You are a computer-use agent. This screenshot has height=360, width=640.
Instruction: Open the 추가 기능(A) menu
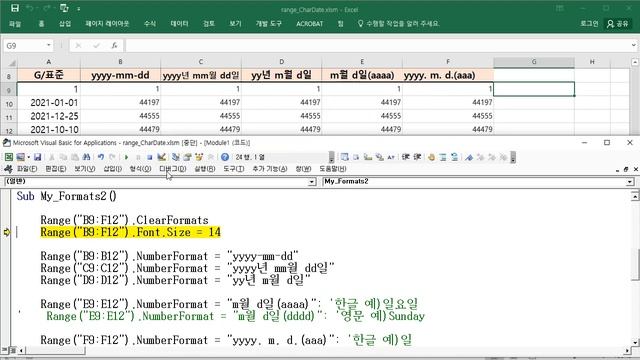(270, 169)
